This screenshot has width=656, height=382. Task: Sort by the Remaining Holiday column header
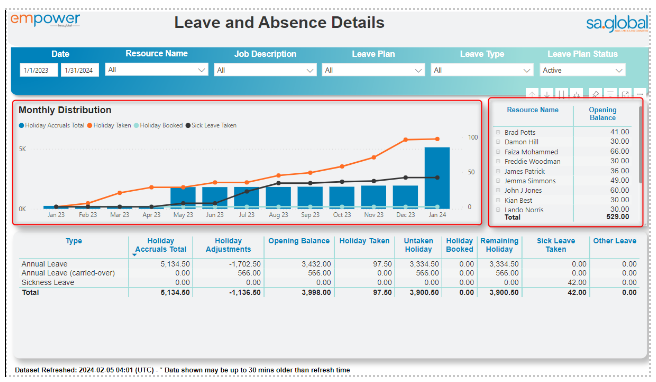click(499, 245)
